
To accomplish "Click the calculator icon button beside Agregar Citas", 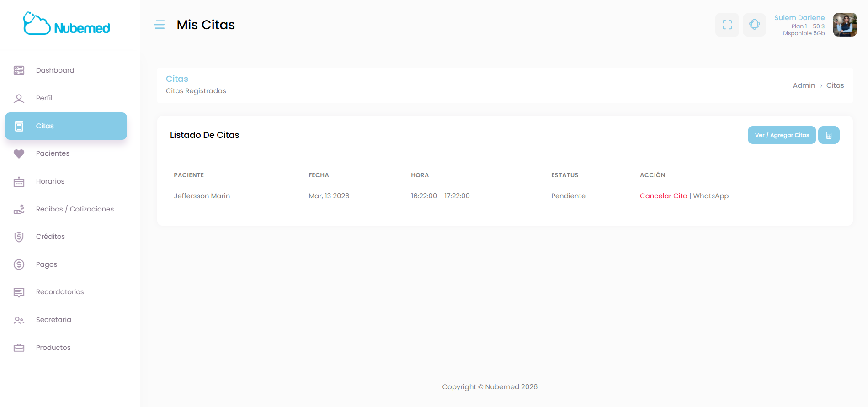I will 828,135.
